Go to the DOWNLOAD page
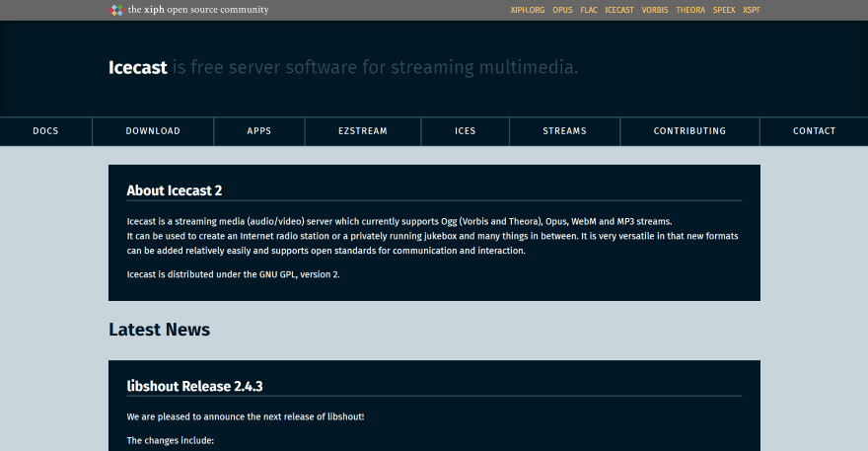868x451 pixels. tap(153, 131)
